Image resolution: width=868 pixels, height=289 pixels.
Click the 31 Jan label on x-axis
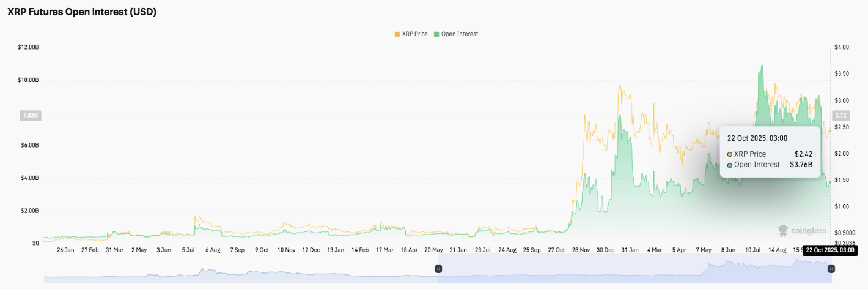click(x=630, y=250)
